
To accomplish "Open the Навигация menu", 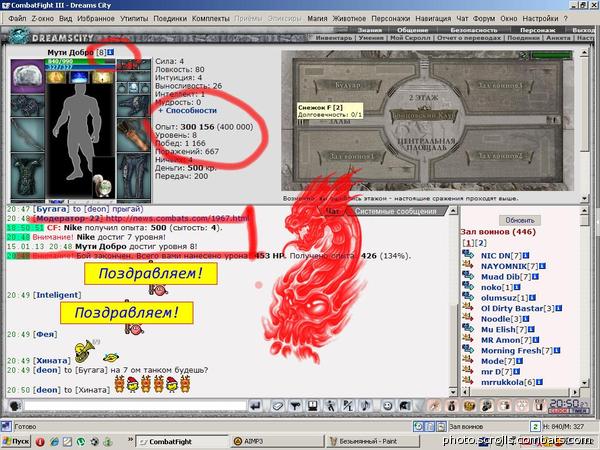I will [433, 18].
